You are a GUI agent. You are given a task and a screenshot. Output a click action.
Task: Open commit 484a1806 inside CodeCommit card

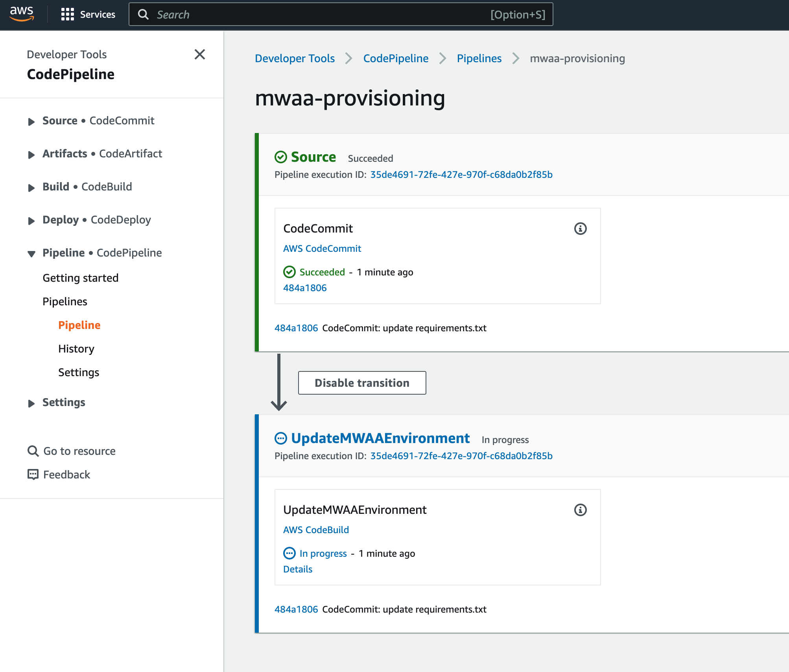305,288
